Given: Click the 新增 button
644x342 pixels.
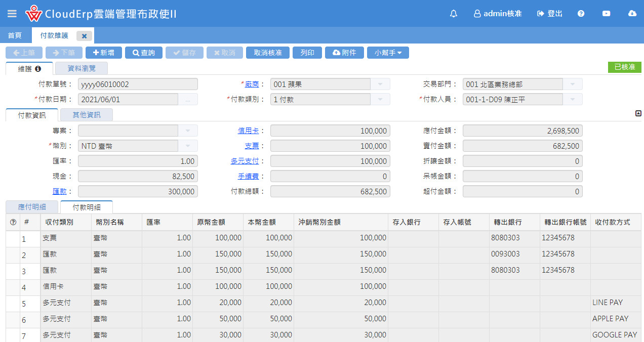Looking at the screenshot, I should click(x=103, y=53).
